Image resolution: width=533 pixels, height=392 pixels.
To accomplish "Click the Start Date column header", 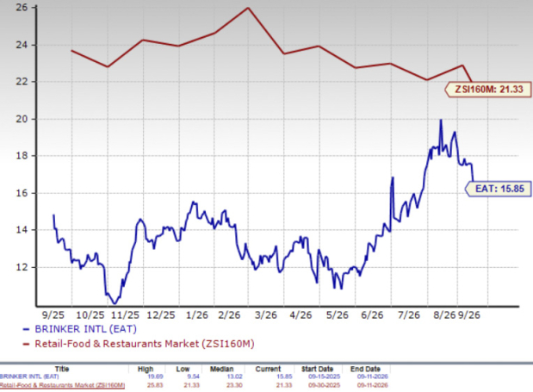I will [x=317, y=369].
